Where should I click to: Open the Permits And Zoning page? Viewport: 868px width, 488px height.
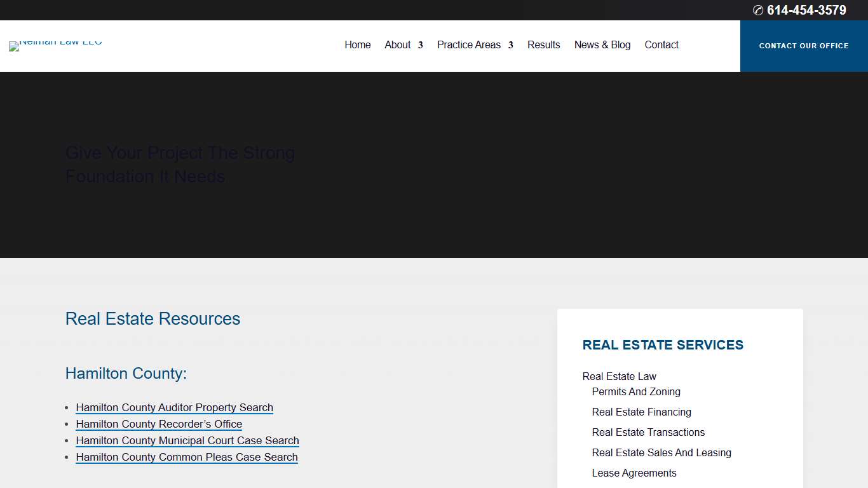636,391
